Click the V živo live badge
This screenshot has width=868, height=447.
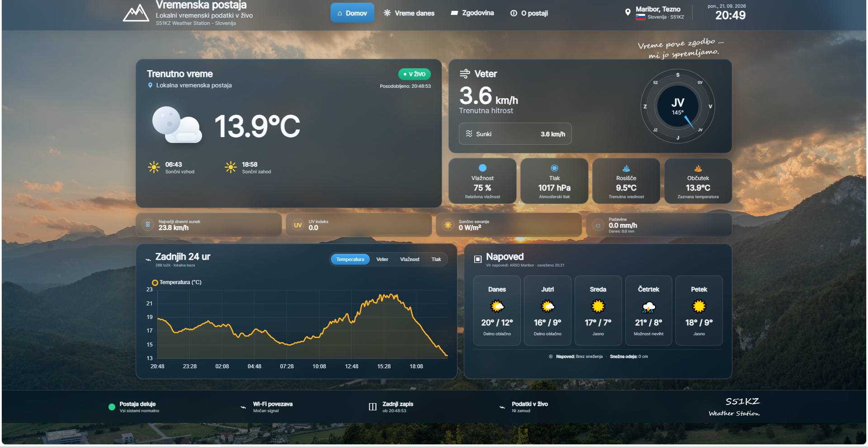pyautogui.click(x=415, y=74)
